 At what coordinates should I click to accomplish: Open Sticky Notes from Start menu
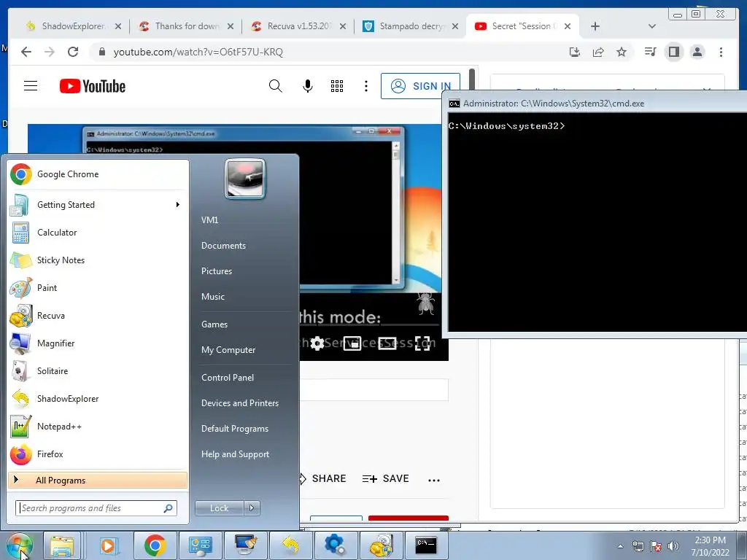click(98, 260)
